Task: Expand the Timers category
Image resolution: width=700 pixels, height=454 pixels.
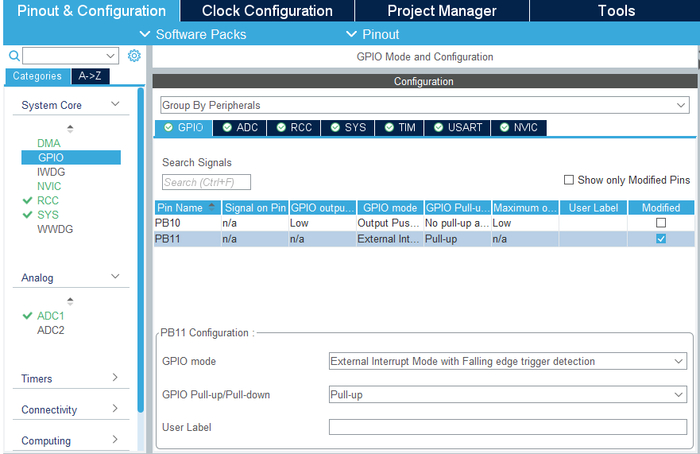Action: coord(115,378)
